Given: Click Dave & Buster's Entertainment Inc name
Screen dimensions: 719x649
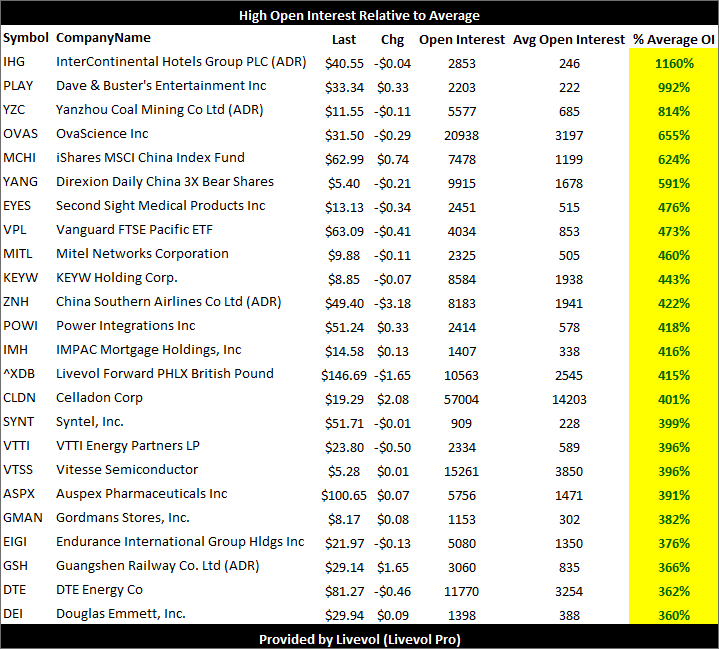Looking at the screenshot, I should [161, 86].
